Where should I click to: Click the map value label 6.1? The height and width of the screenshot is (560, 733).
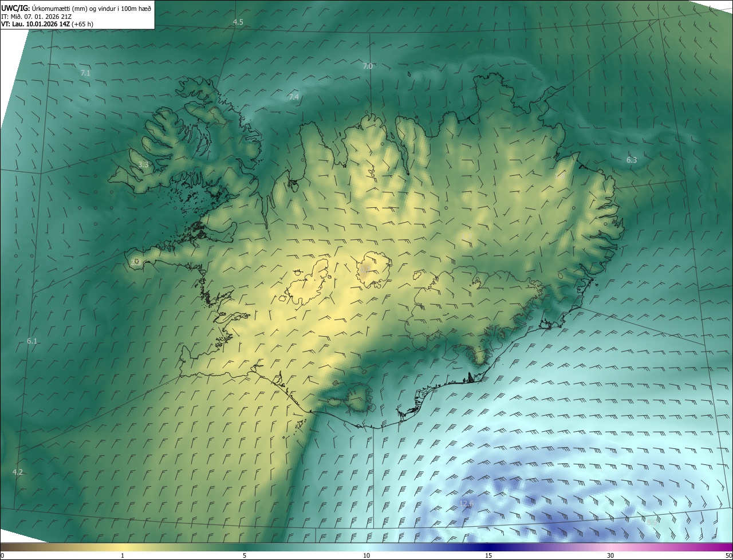pos(32,341)
